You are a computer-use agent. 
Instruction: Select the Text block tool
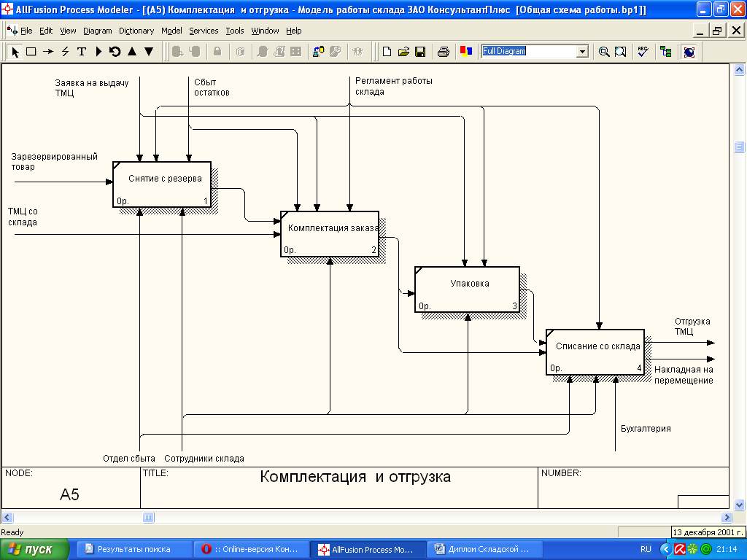tap(82, 52)
